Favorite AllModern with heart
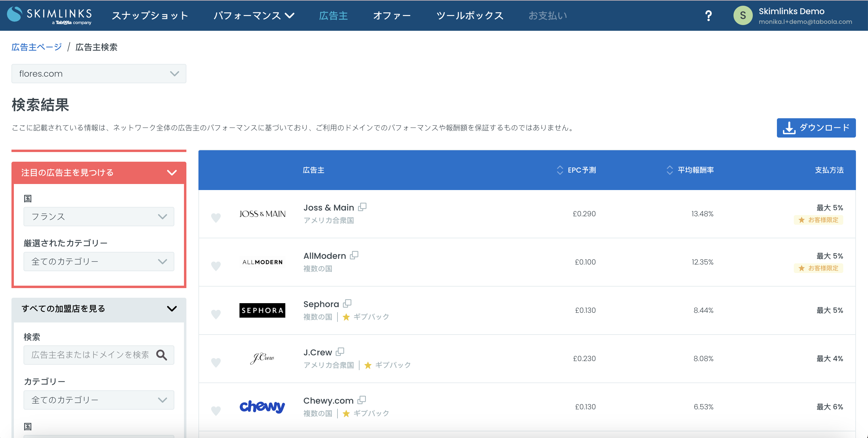The image size is (868, 438). point(216,266)
